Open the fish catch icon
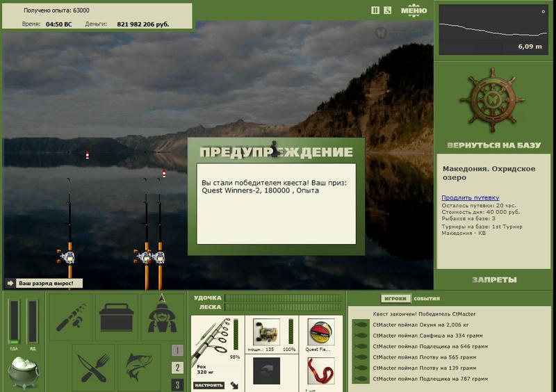The image size is (556, 392). point(140,368)
